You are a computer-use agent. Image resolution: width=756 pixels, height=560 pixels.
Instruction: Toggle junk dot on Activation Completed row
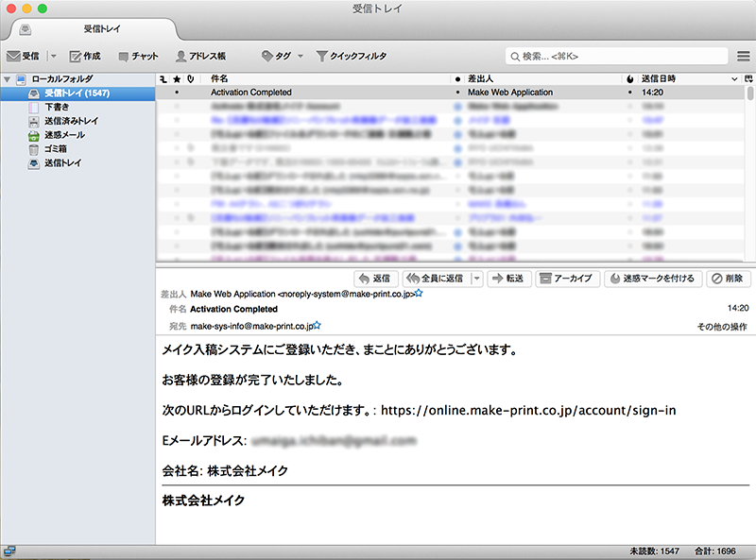(x=630, y=93)
